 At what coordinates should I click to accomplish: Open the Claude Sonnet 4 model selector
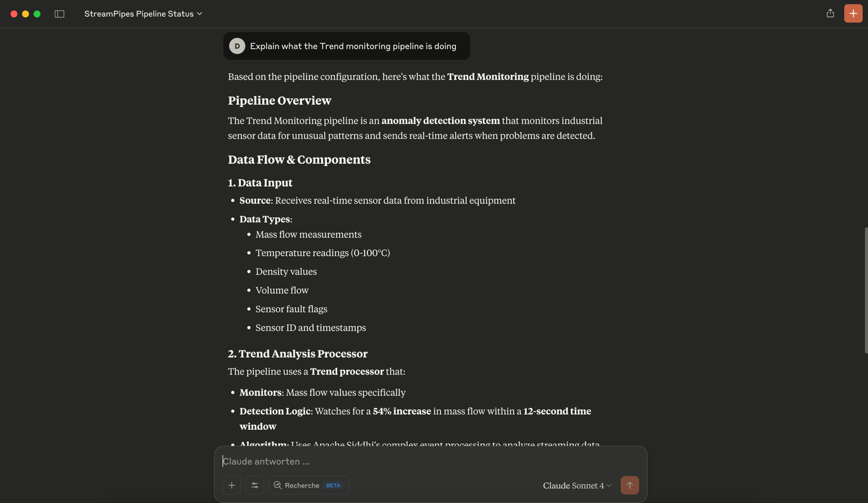pyautogui.click(x=576, y=485)
